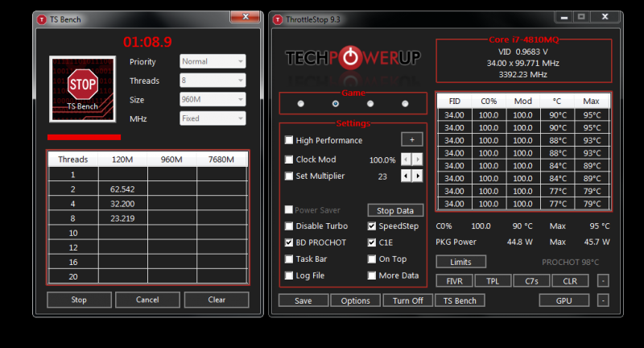Click the C0% column header
The image size is (644, 348).
(489, 101)
